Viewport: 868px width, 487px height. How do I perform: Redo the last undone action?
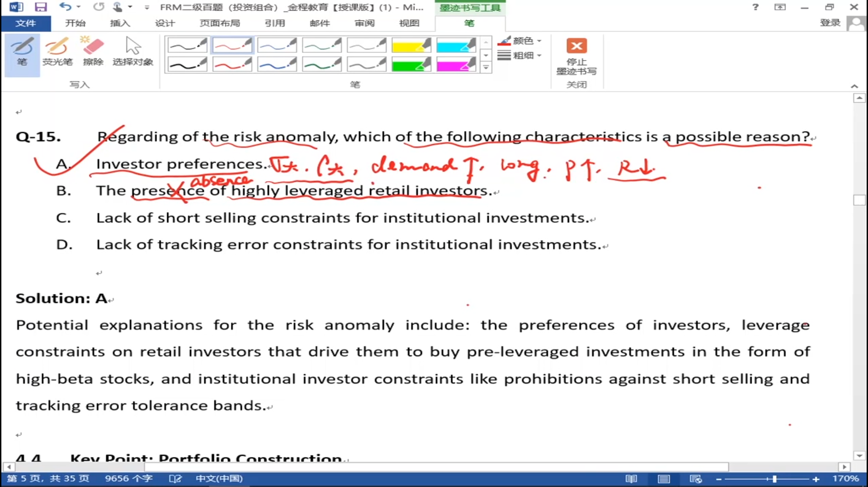99,7
